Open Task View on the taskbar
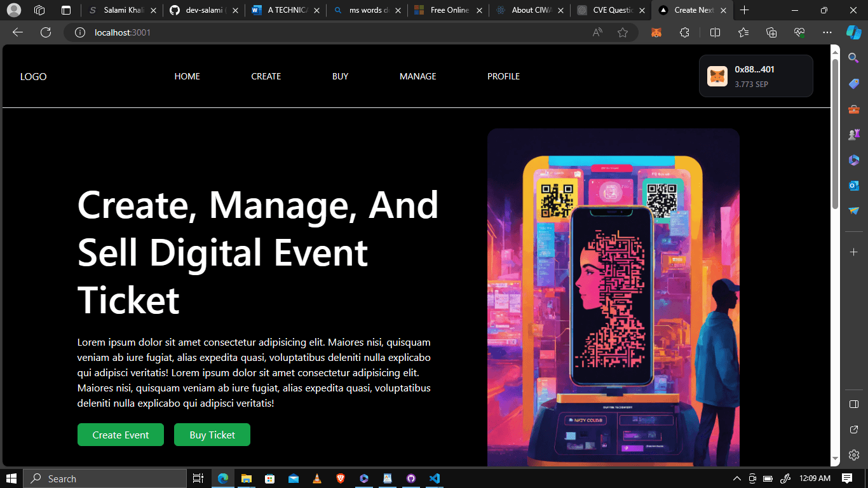The width and height of the screenshot is (868, 488). [198, 478]
